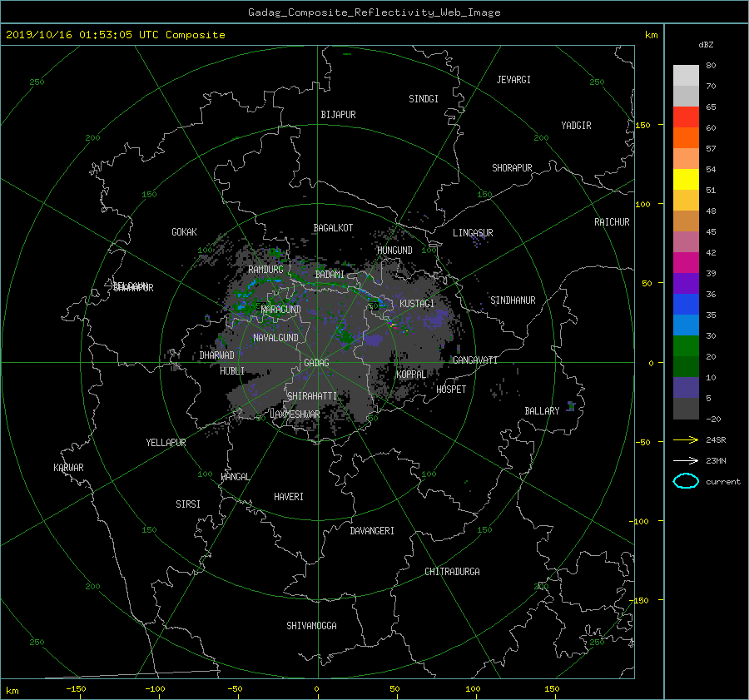Pick the amber 51 dBZ swatch

[686, 200]
